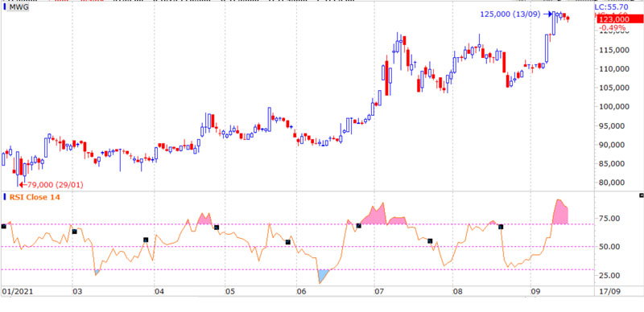This screenshot has width=644, height=312.
Task: Click the black RSI marker between 04 and 05
Action: [x=217, y=228]
